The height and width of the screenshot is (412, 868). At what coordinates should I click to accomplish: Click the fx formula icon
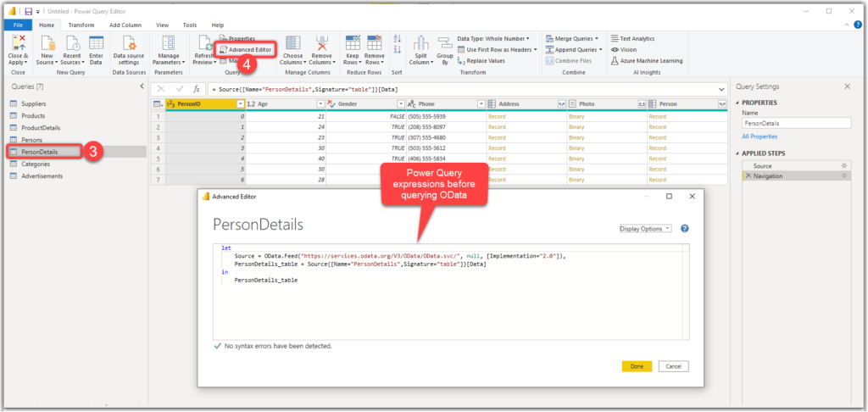(196, 89)
